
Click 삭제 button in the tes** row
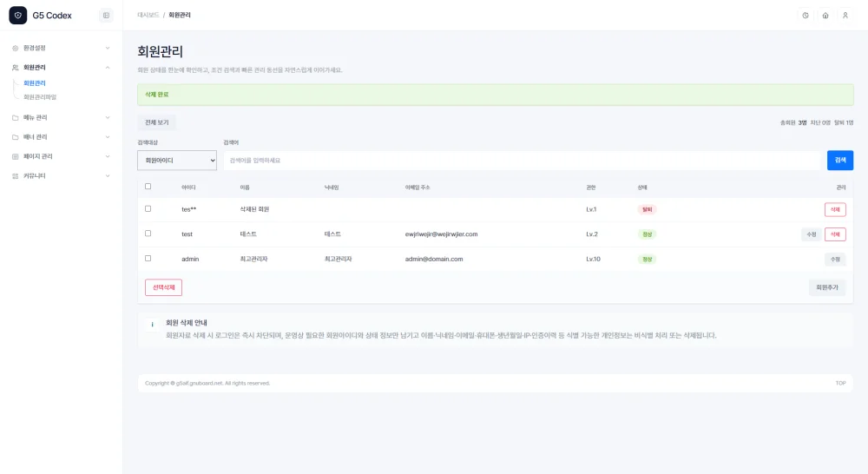(835, 209)
